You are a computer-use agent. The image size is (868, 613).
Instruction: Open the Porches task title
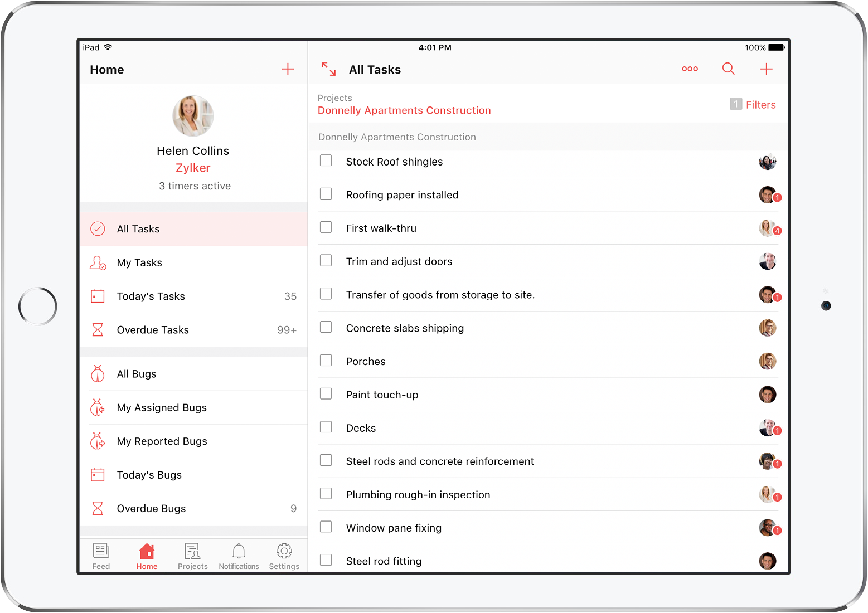coord(366,361)
